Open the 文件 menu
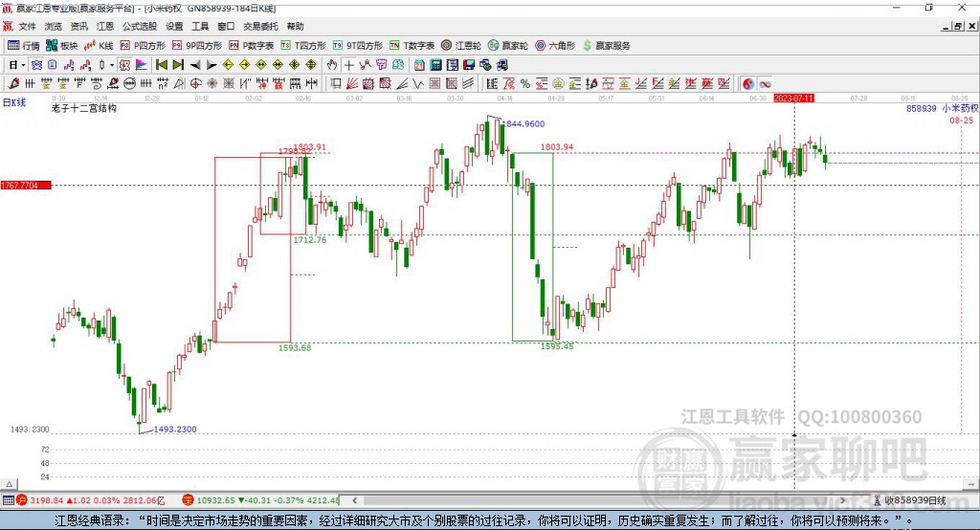Screen dimensions: 980x530 coord(28,26)
